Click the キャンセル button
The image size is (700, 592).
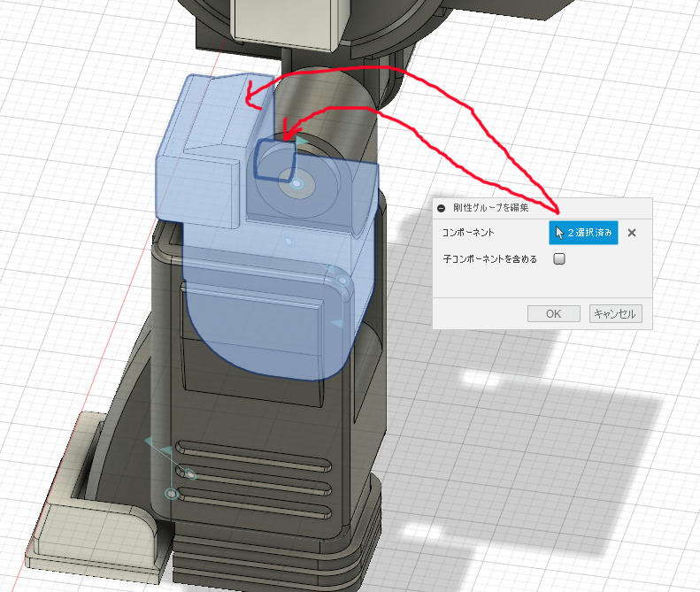tap(615, 313)
